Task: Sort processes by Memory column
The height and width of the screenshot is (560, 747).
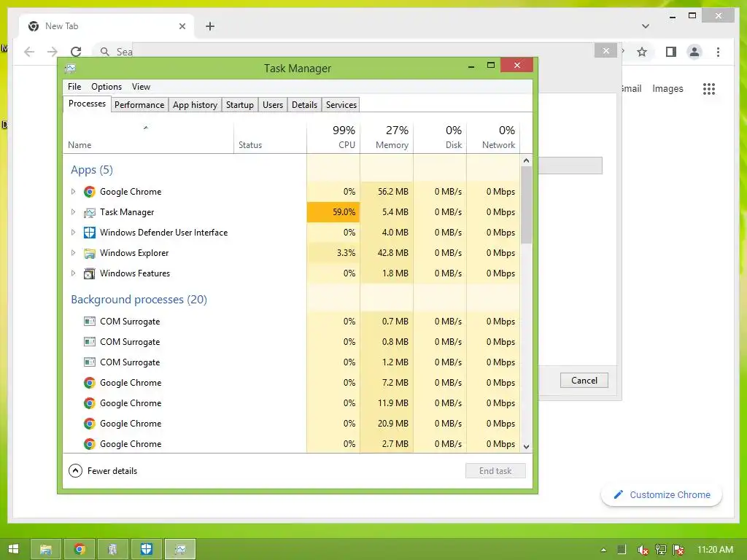Action: tap(387, 137)
